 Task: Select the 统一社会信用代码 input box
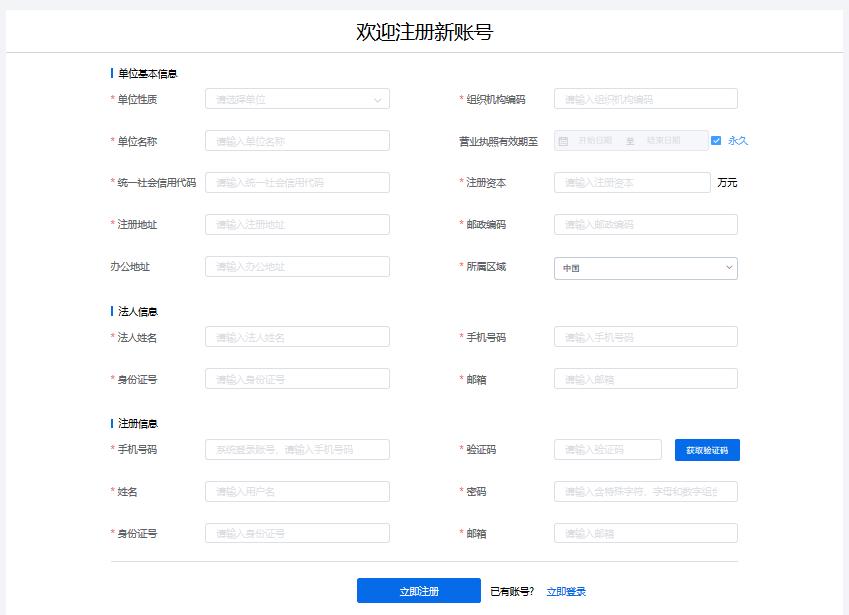coord(297,182)
